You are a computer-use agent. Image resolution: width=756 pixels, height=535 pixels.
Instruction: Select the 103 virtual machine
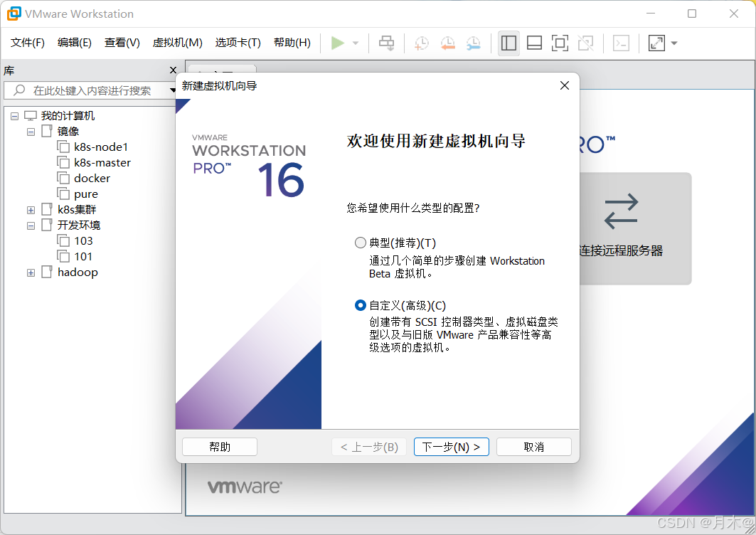[x=83, y=240]
